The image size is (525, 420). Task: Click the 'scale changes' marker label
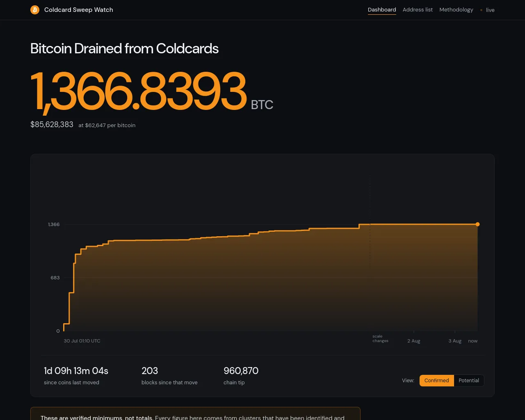[380, 338]
